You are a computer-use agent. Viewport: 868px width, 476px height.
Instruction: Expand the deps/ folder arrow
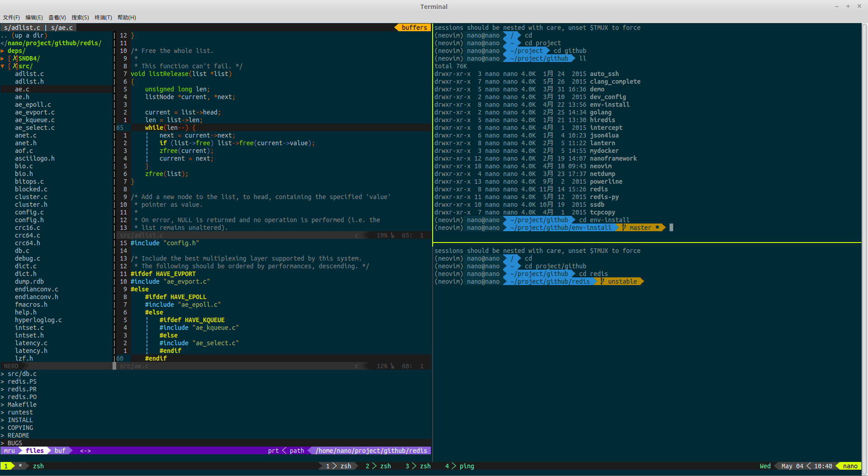point(2,51)
